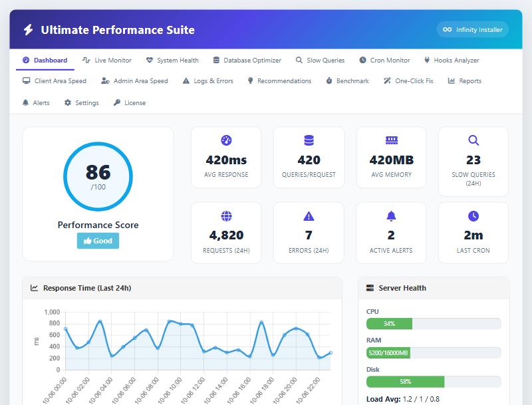Click the magnifier icon above Slow Queries (24h)

473,140
